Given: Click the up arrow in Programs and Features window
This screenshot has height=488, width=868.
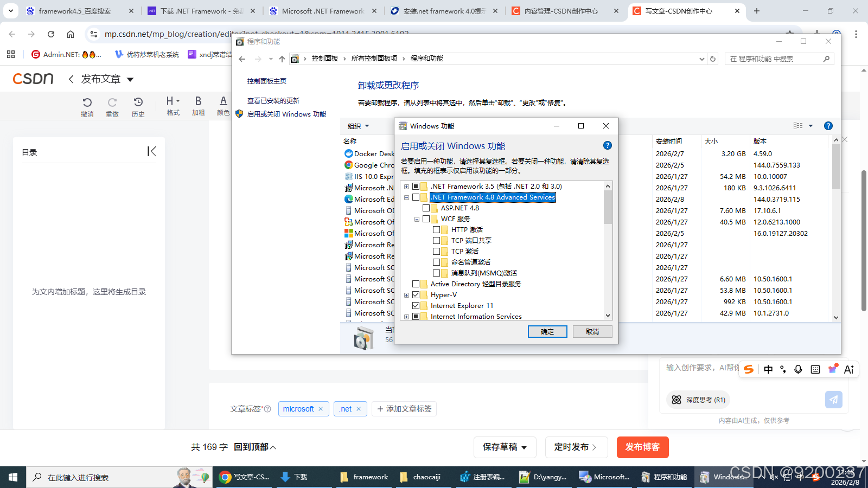Looking at the screenshot, I should (282, 59).
